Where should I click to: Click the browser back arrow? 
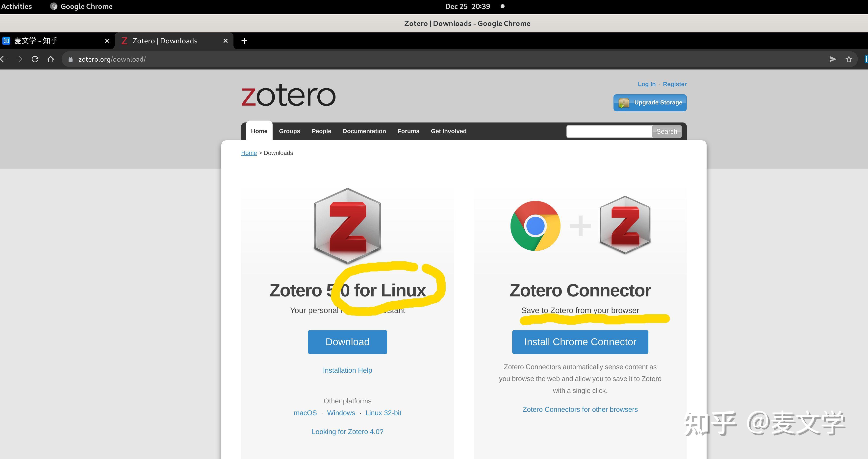click(x=4, y=59)
